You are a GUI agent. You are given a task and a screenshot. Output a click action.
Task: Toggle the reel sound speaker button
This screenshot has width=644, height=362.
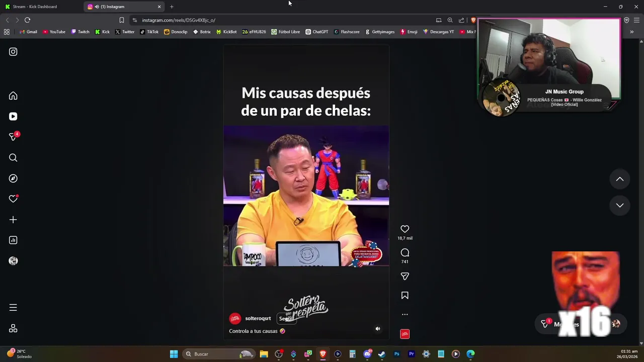[378, 329]
